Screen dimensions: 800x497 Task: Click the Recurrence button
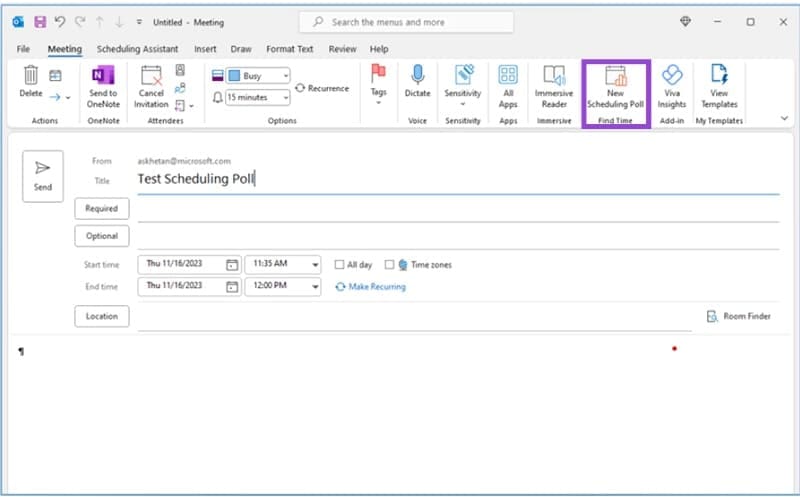[322, 88]
